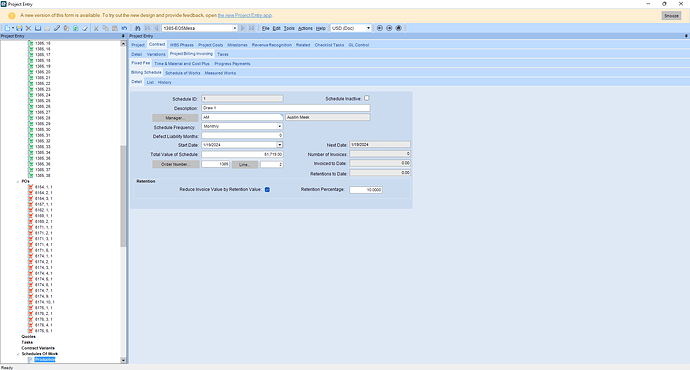
Task: Go to the next record arrow
Action: click(x=243, y=28)
